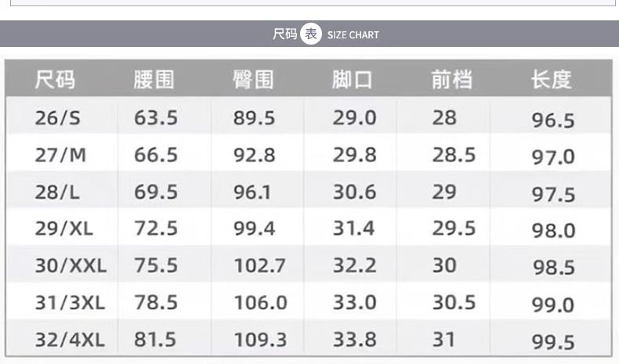The width and height of the screenshot is (619, 364).
Task: Click the circled 表 icon in the banner
Action: point(311,34)
